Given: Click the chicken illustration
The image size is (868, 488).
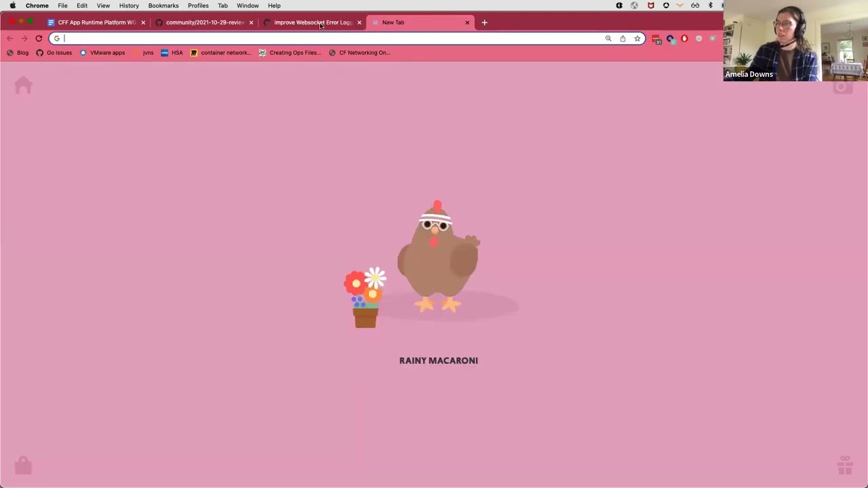Looking at the screenshot, I should coord(437,256).
